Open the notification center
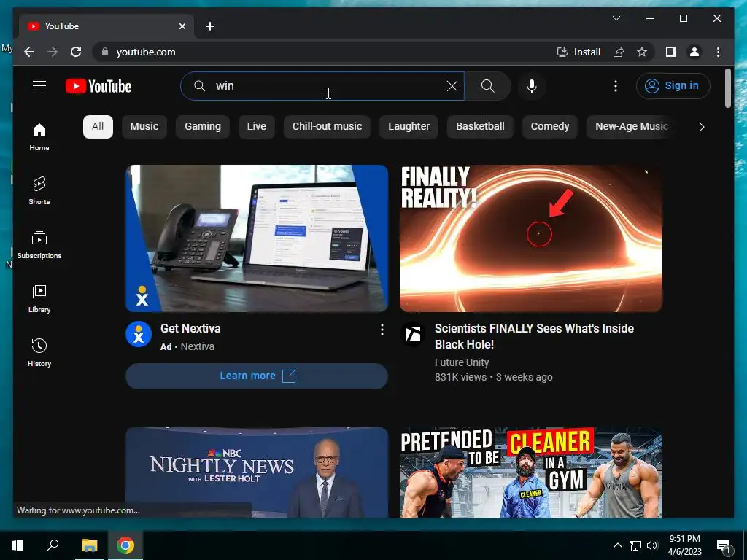Viewport: 747px width, 560px height. tap(724, 546)
